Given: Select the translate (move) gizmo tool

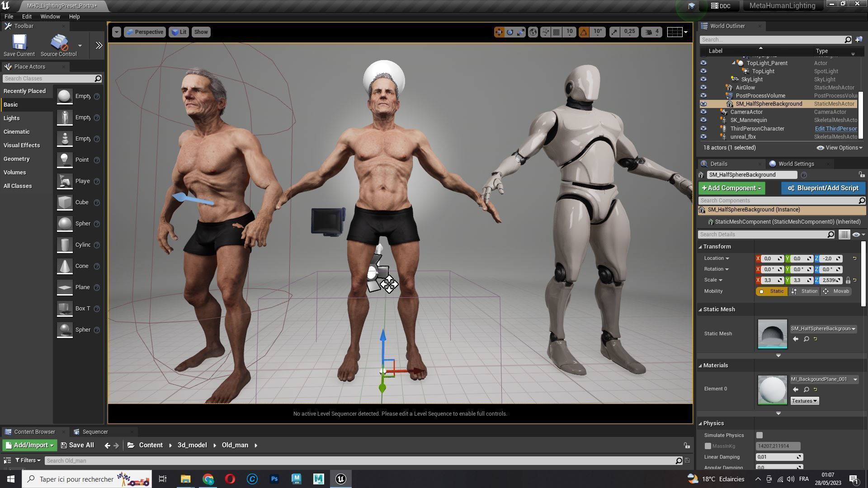Looking at the screenshot, I should pos(499,32).
